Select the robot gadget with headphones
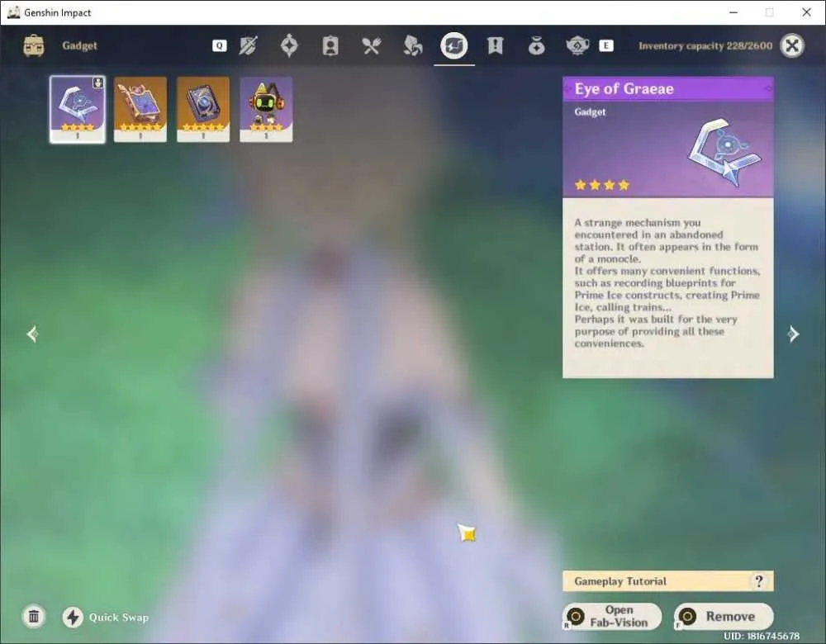 coord(266,110)
